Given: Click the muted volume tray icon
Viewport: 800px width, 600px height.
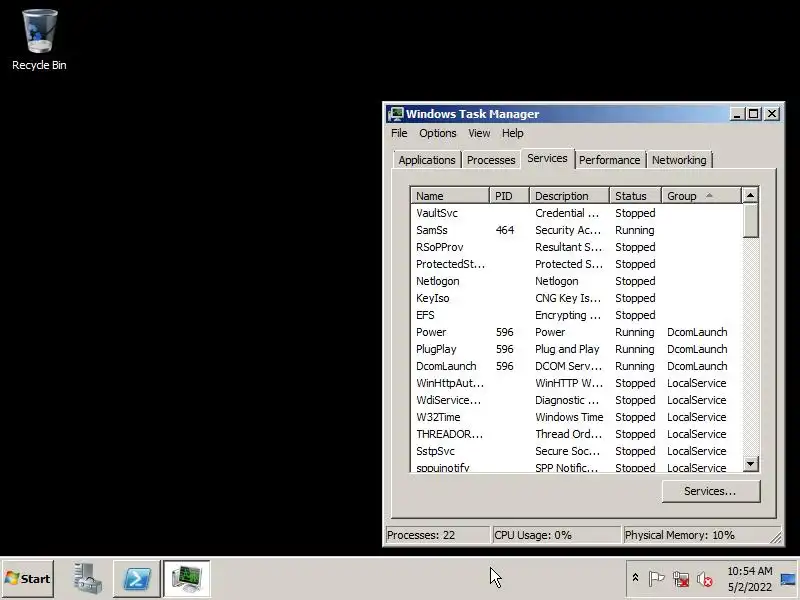Looking at the screenshot, I should point(705,579).
